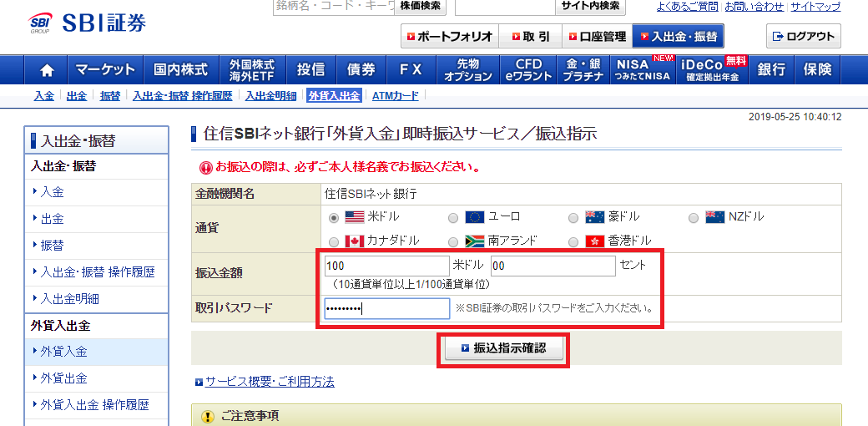Open the 入出金明細 submenu link
Image resolution: width=868 pixels, height=426 pixels.
click(x=270, y=96)
